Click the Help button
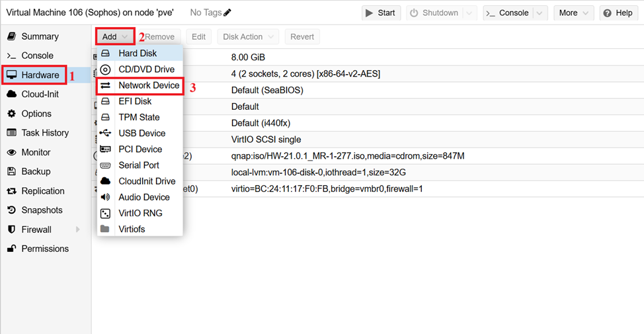 [618, 13]
